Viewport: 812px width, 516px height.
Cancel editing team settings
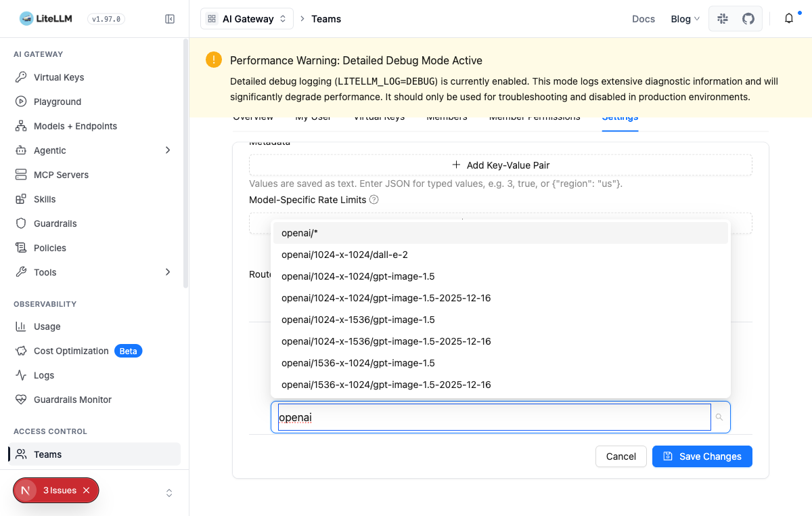pos(621,456)
